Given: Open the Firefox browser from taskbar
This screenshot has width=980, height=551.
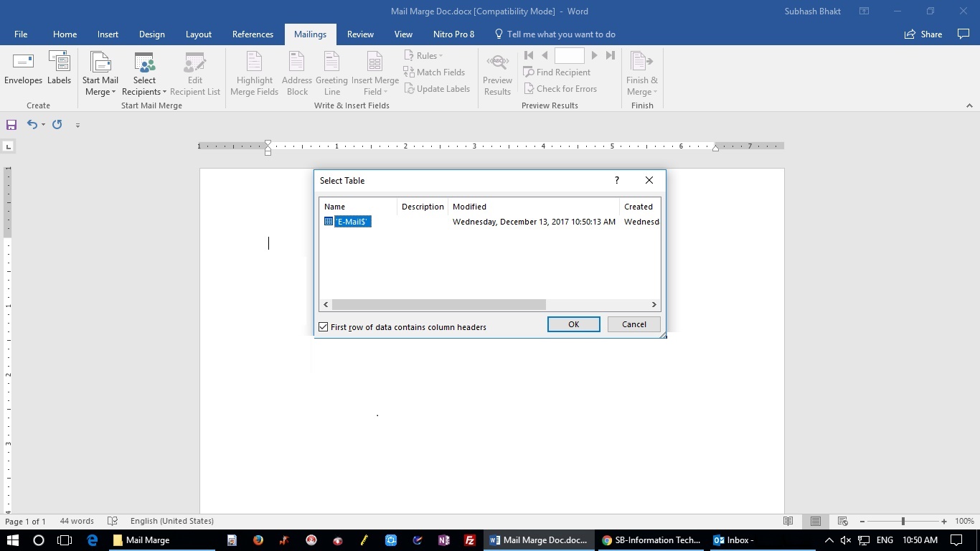Looking at the screenshot, I should pos(258,540).
